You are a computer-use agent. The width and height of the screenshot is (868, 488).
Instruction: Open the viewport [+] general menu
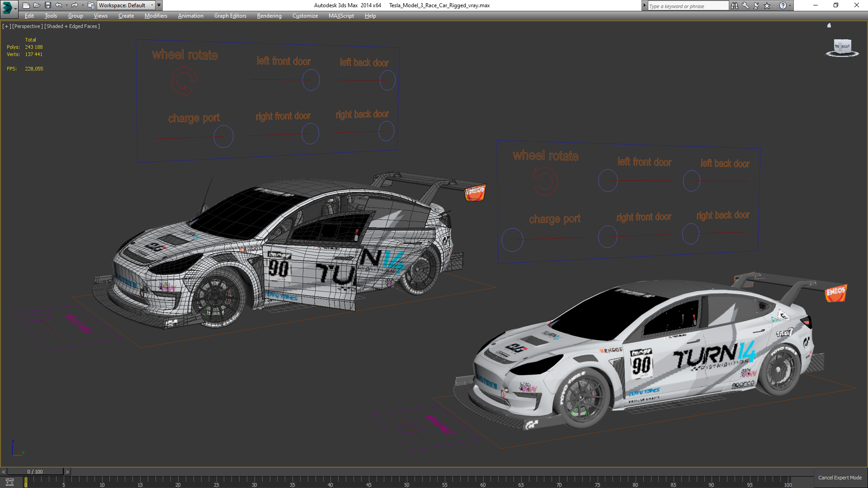pos(6,26)
